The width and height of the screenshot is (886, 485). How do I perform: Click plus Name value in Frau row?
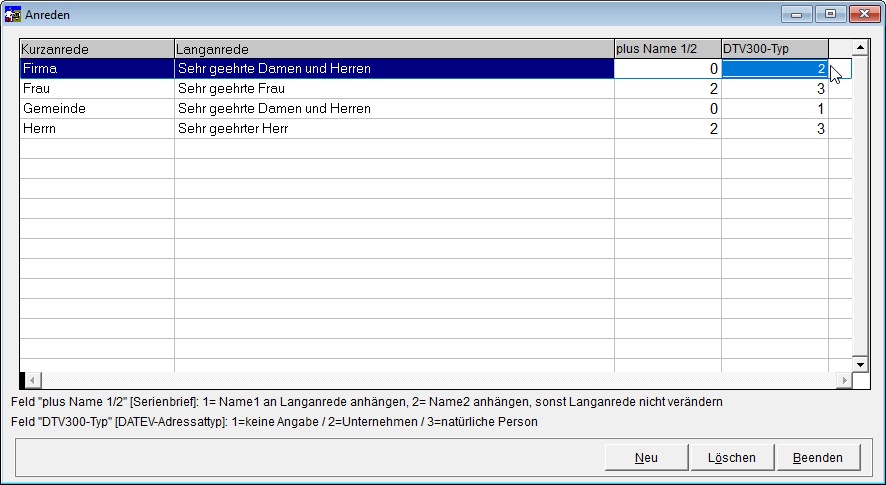click(668, 89)
